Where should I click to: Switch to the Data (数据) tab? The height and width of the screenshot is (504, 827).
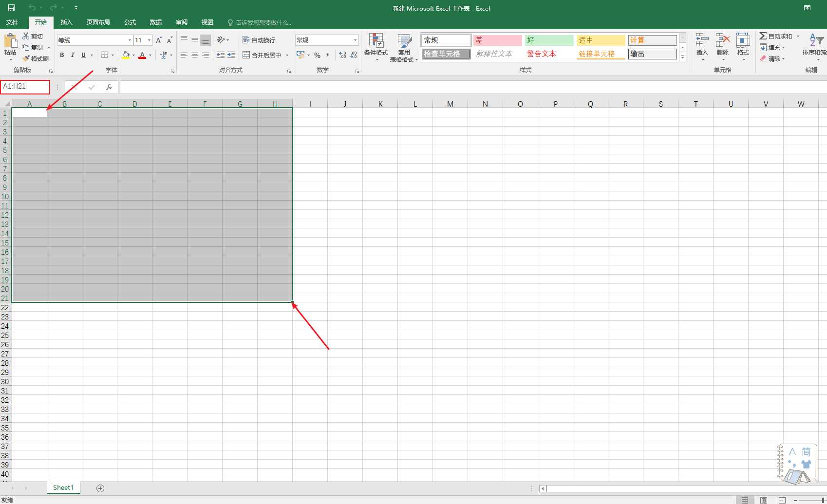click(x=156, y=22)
